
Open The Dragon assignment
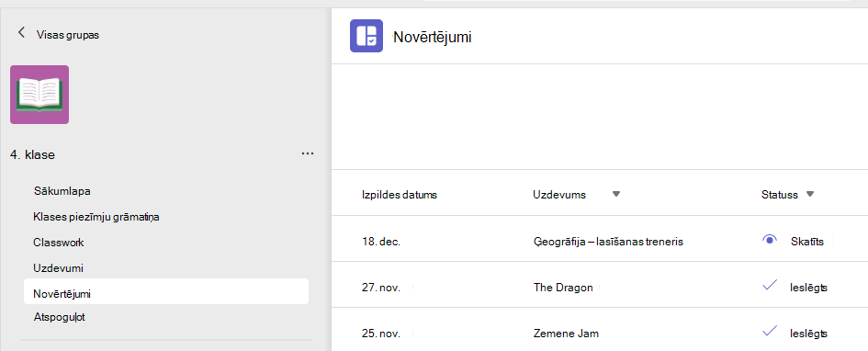pyautogui.click(x=563, y=288)
